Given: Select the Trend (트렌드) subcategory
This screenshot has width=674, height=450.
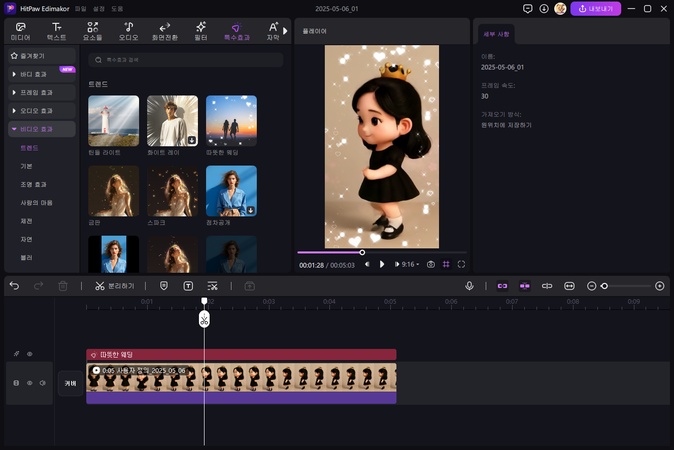Looking at the screenshot, I should [29, 148].
